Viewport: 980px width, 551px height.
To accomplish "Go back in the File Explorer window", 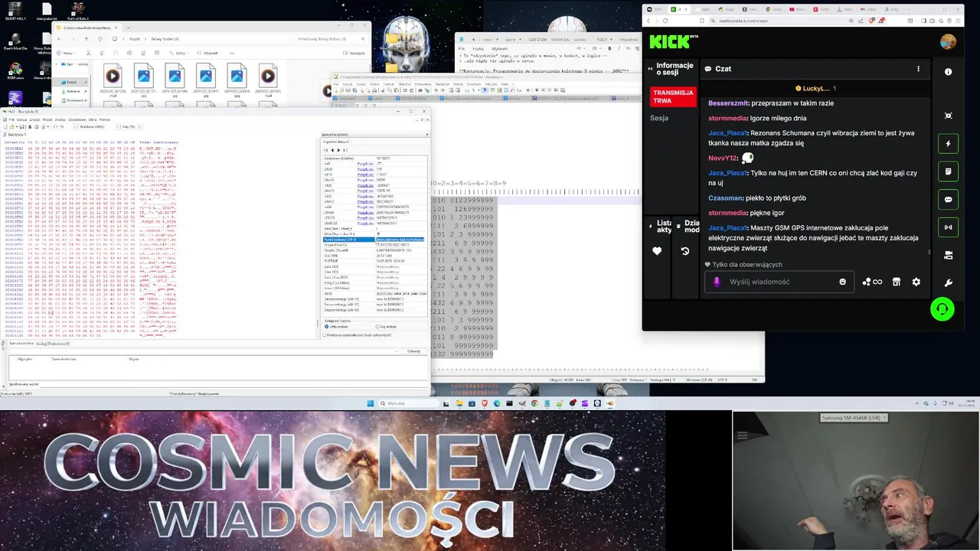I will click(60, 39).
